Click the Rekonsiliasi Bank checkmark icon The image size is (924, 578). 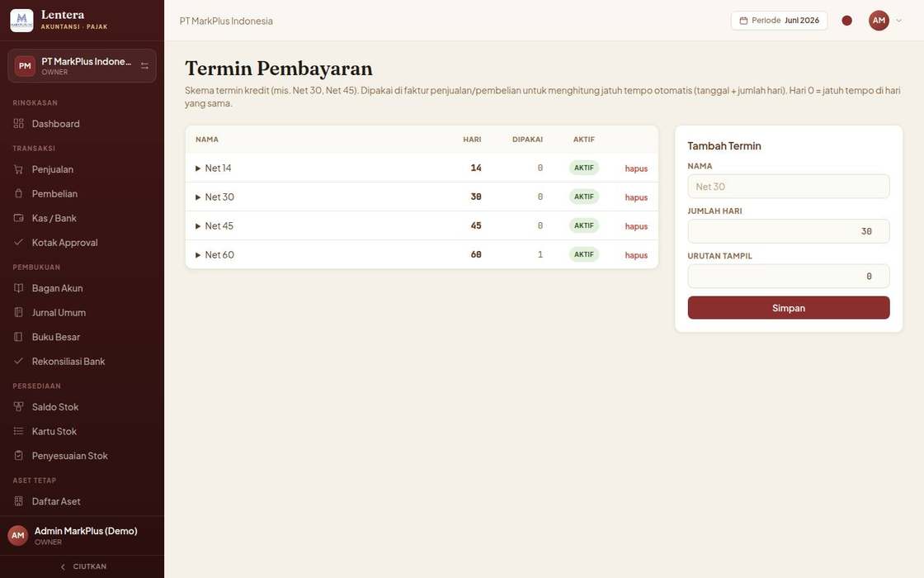pos(19,360)
